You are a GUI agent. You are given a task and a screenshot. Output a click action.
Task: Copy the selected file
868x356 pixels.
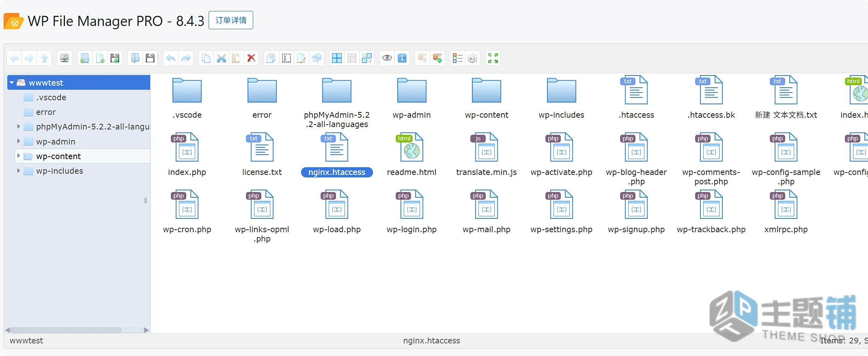(x=206, y=58)
